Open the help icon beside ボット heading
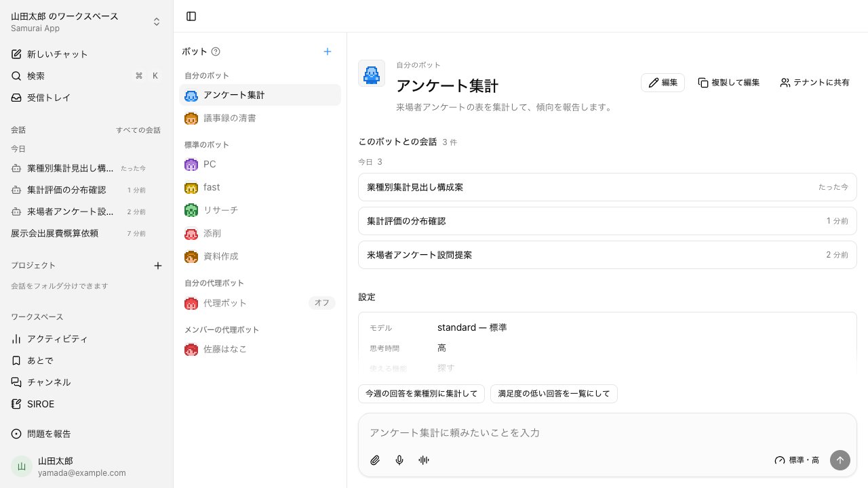 216,52
